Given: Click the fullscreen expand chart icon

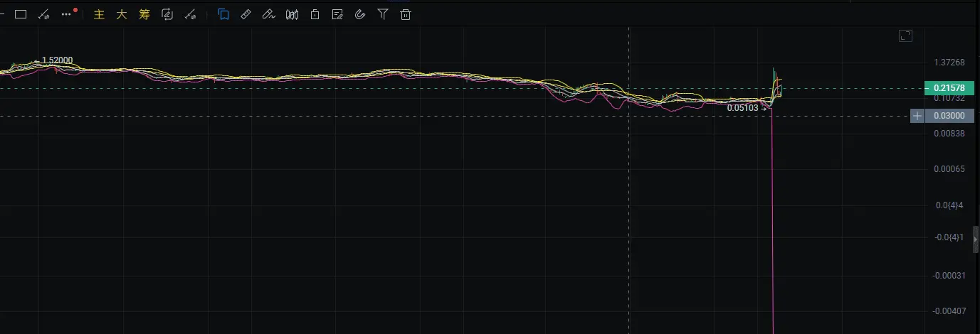Looking at the screenshot, I should [x=906, y=36].
